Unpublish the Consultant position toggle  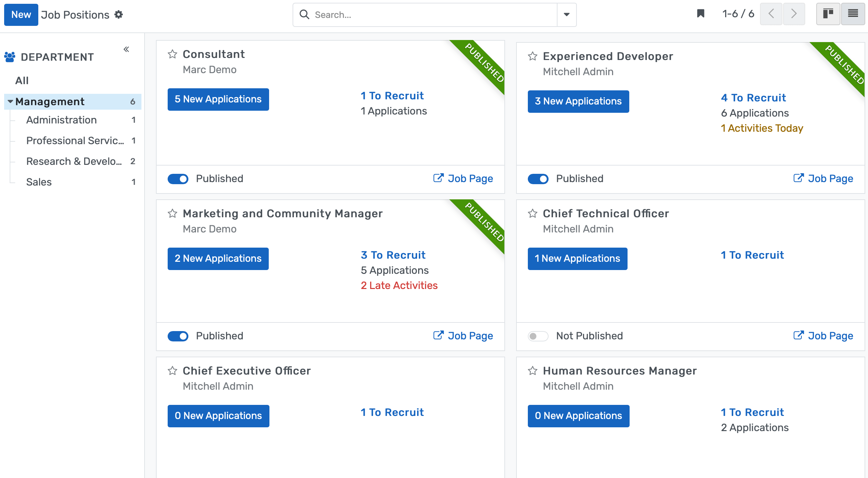coord(178,179)
